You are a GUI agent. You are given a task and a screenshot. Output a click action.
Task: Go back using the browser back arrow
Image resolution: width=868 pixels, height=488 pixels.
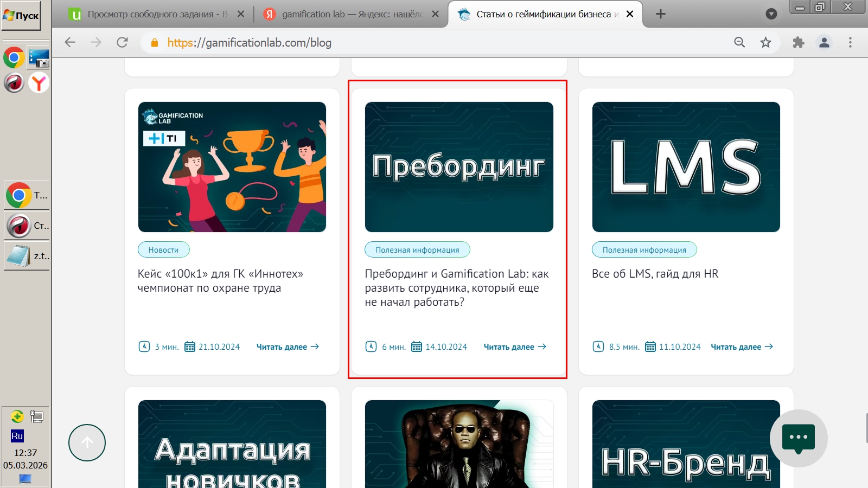tap(70, 42)
